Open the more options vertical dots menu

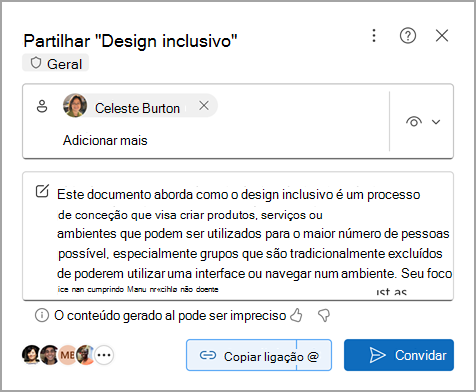(x=374, y=35)
